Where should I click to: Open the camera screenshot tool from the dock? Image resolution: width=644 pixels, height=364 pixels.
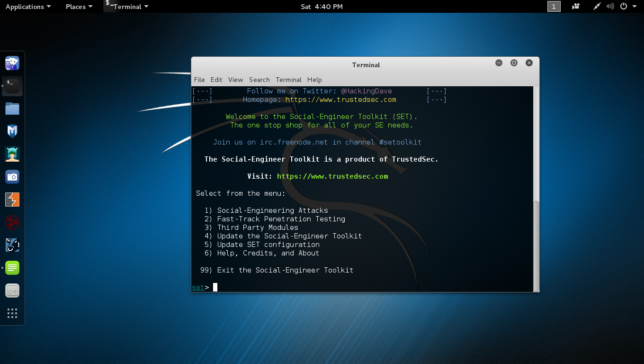click(x=12, y=176)
